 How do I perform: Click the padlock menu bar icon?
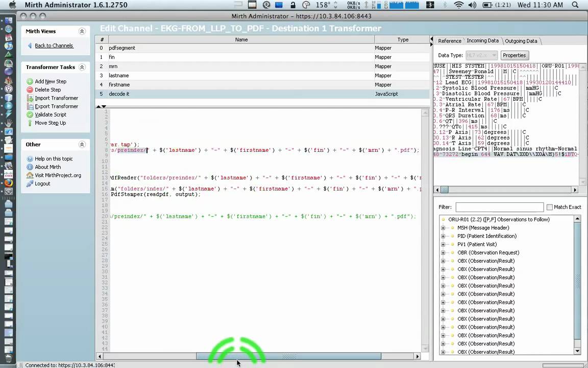293,5
